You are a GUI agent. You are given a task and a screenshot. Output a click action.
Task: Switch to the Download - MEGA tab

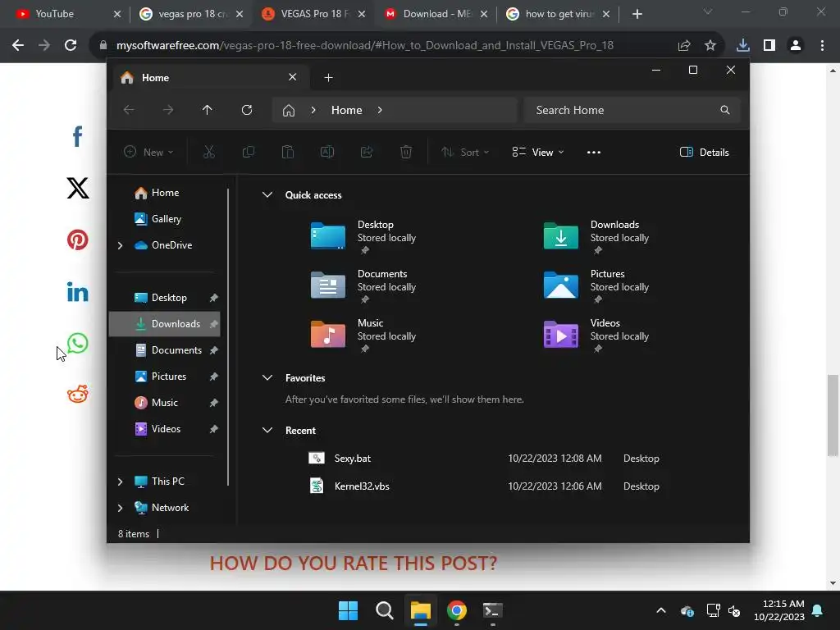coord(435,14)
